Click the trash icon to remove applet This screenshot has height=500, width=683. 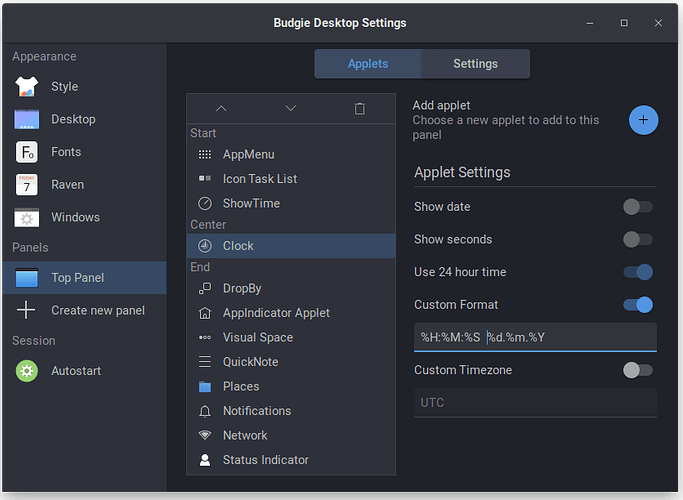click(360, 108)
